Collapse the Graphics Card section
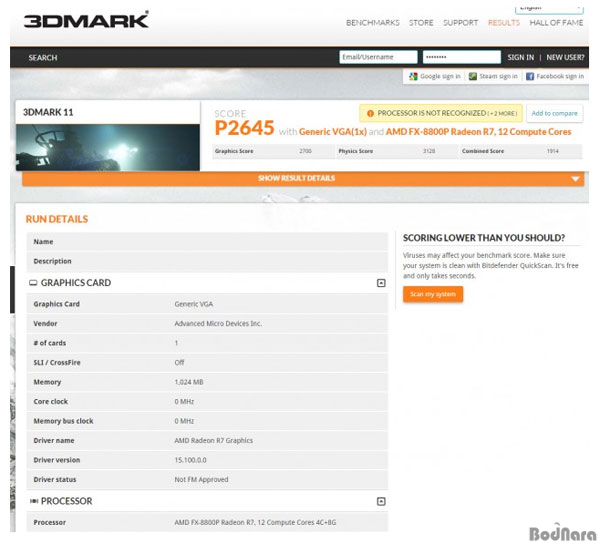 pos(381,283)
